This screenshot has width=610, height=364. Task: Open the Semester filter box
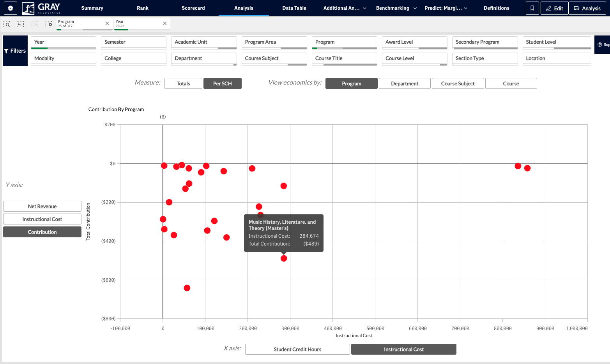[134, 42]
